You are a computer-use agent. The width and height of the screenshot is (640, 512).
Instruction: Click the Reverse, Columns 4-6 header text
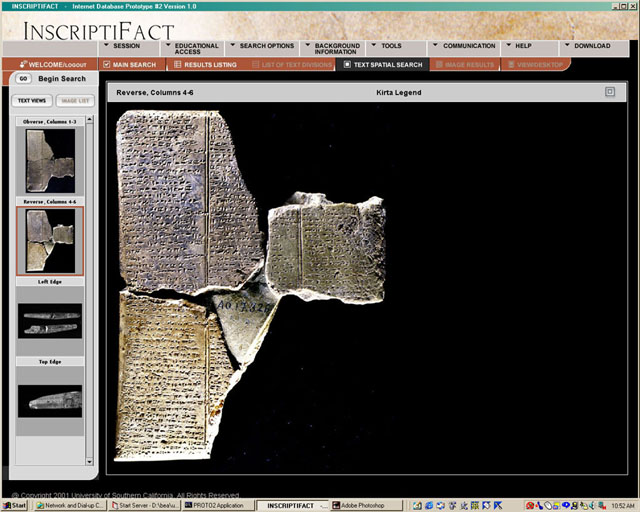155,93
